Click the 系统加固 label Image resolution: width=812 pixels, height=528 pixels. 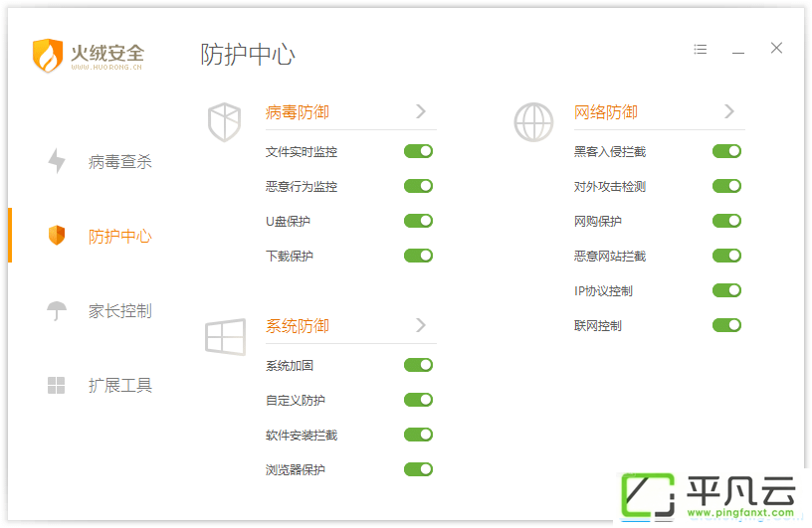(x=290, y=366)
